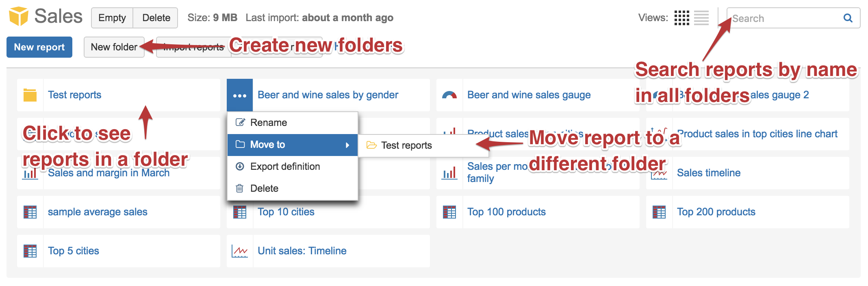This screenshot has height=286, width=868.
Task: Click the search magnifier icon
Action: (x=848, y=18)
